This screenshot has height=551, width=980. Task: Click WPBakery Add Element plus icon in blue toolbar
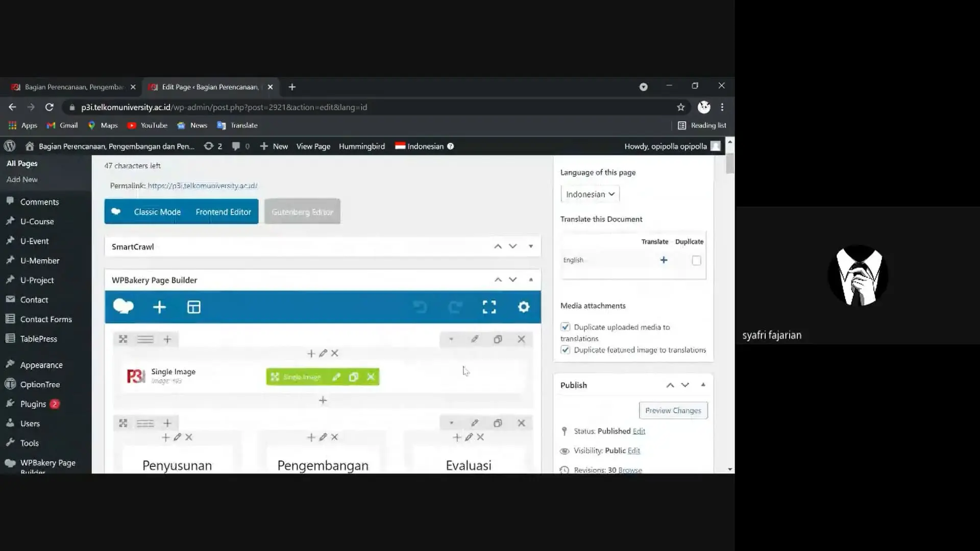[159, 307]
